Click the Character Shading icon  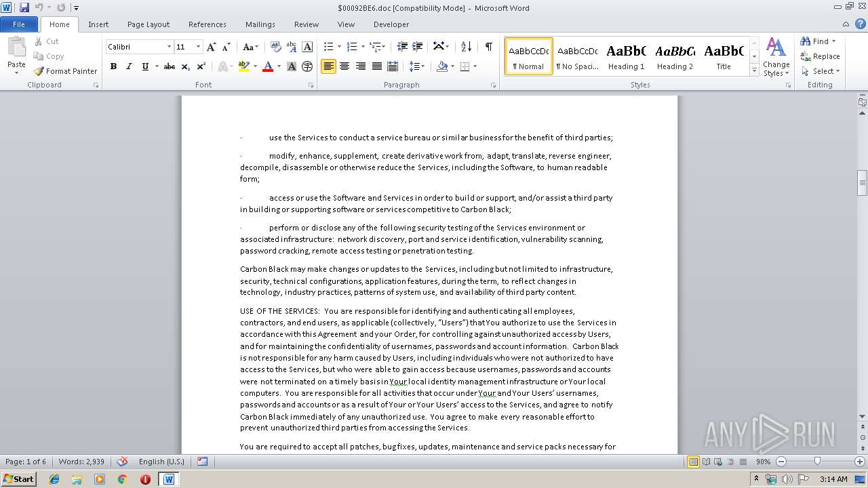click(x=292, y=66)
